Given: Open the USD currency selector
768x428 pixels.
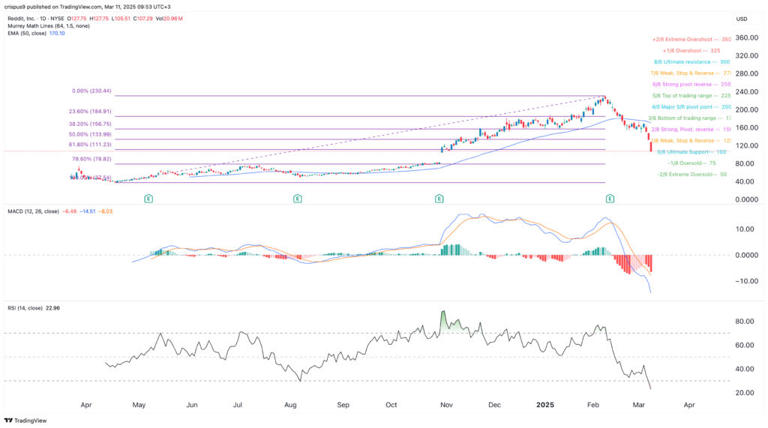Looking at the screenshot, I should tap(741, 19).
